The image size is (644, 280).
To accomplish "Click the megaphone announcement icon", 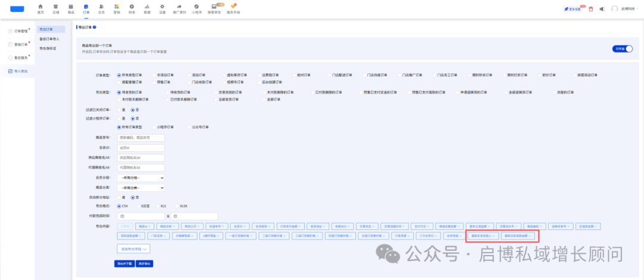I will click(x=602, y=8).
